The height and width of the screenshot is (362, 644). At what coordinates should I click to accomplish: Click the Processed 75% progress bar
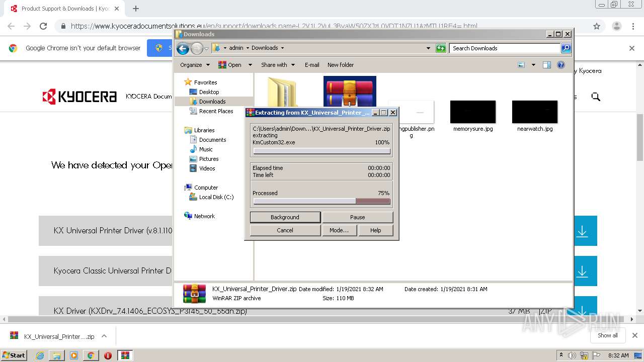click(321, 201)
